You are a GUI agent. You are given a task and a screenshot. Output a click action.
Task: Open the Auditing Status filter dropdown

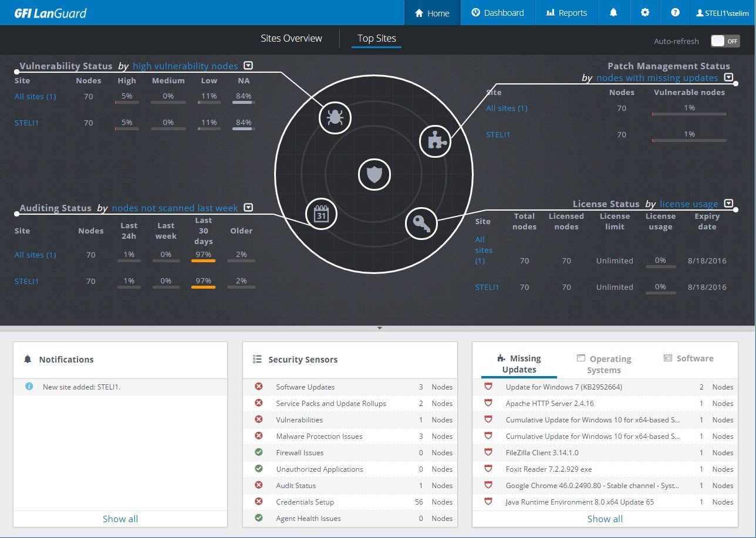(x=248, y=208)
